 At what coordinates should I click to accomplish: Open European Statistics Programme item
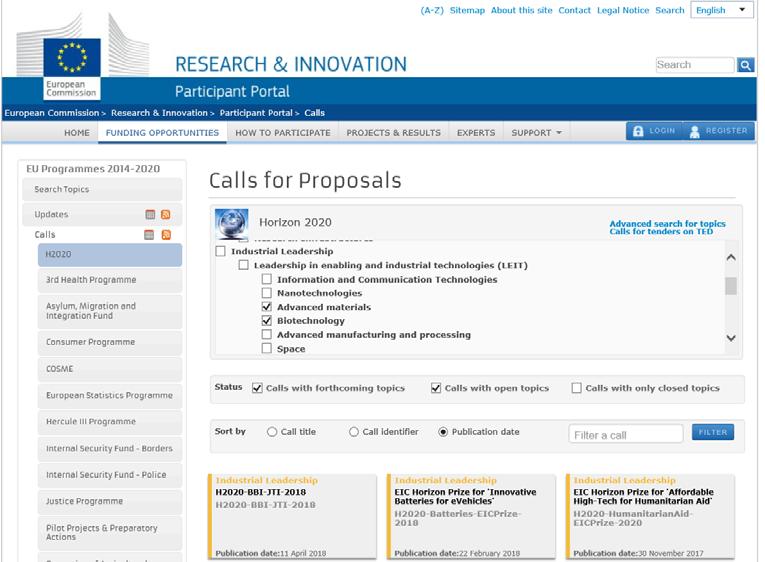110,396
